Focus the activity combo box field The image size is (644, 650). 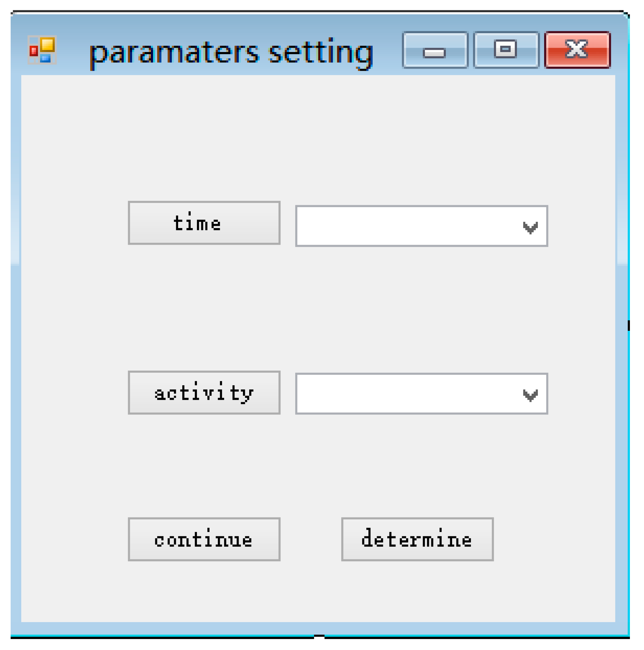tap(404, 394)
